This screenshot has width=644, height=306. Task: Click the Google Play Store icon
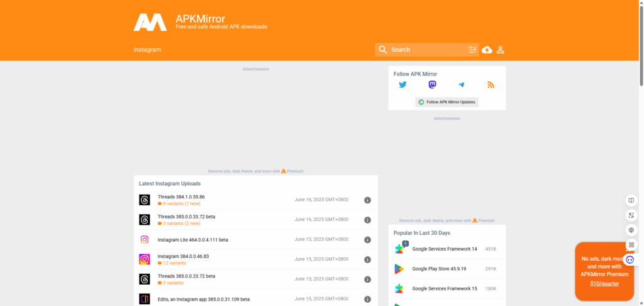[399, 269]
